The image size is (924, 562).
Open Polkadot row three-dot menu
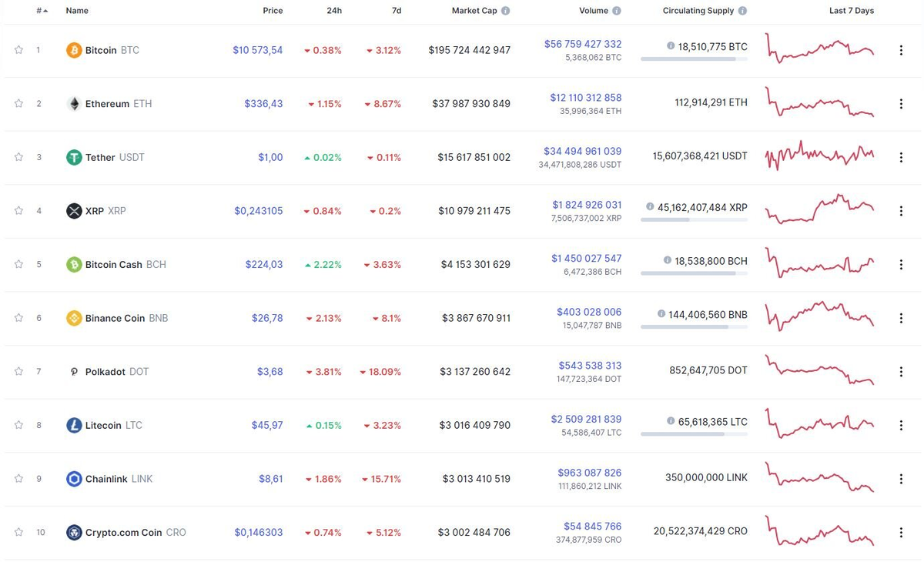(901, 372)
